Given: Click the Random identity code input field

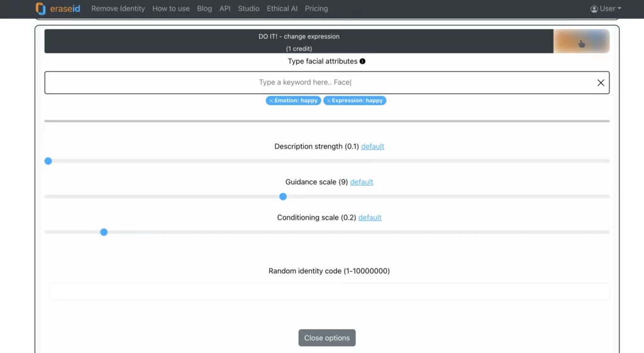Looking at the screenshot, I should coord(329,291).
